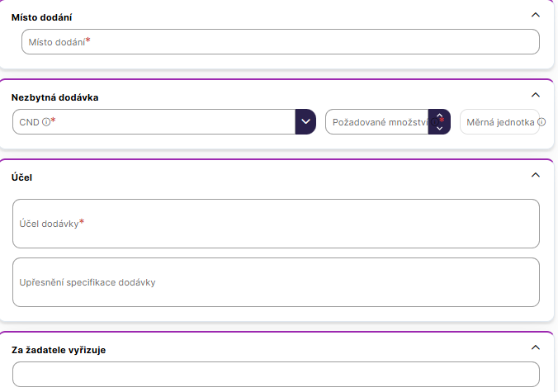Click the Měrná jednotka info icon
558x392 pixels.
coord(541,122)
